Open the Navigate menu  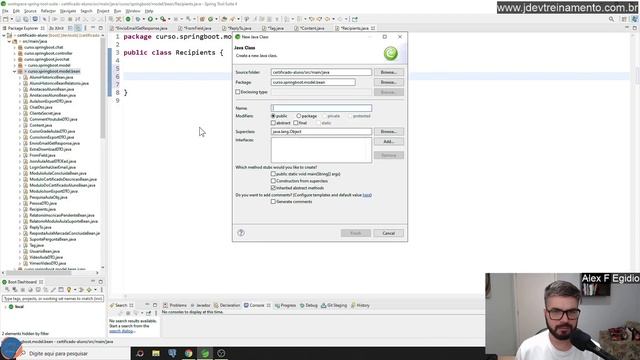(68, 11)
